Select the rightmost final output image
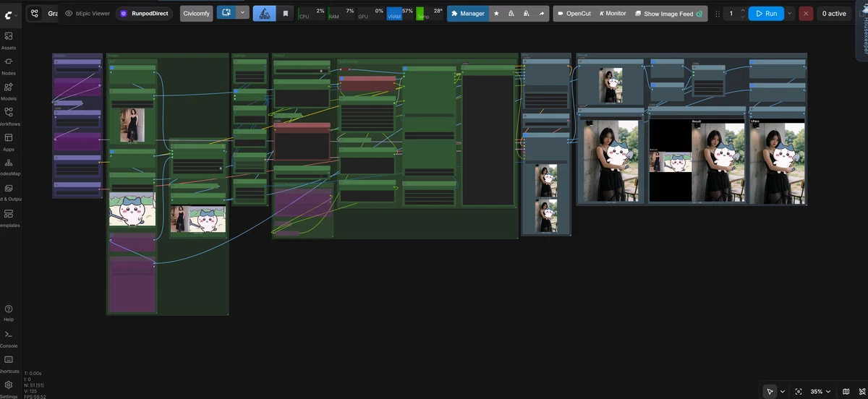The width and height of the screenshot is (868, 399). pos(778,162)
